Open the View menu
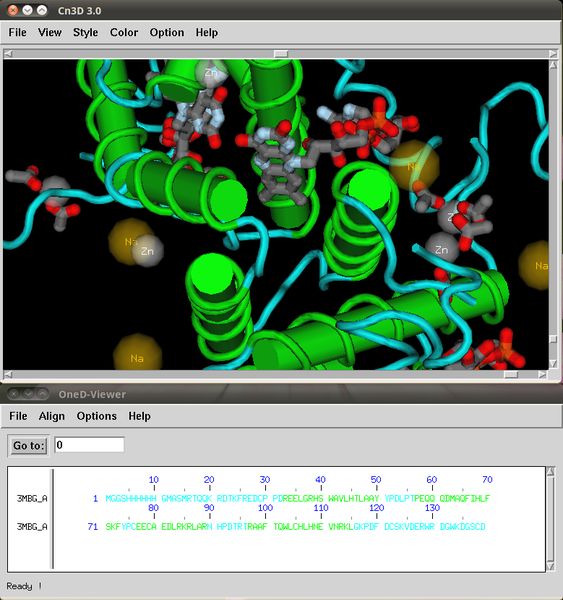This screenshot has height=600, width=563. (50, 33)
